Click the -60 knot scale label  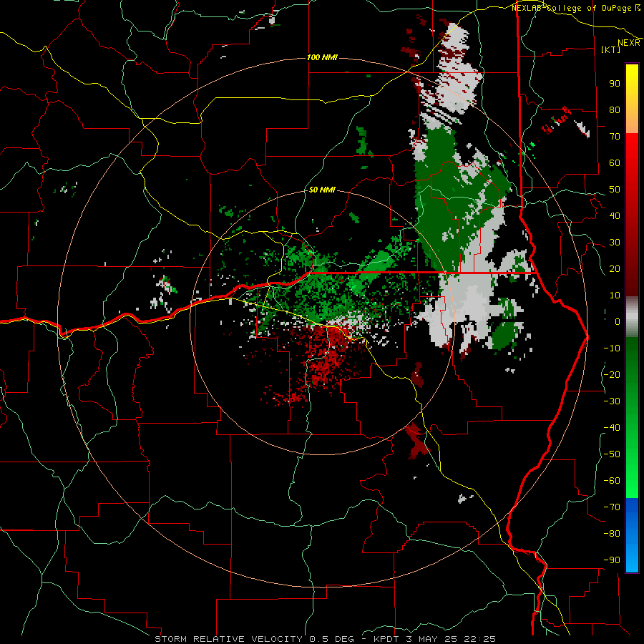612,481
